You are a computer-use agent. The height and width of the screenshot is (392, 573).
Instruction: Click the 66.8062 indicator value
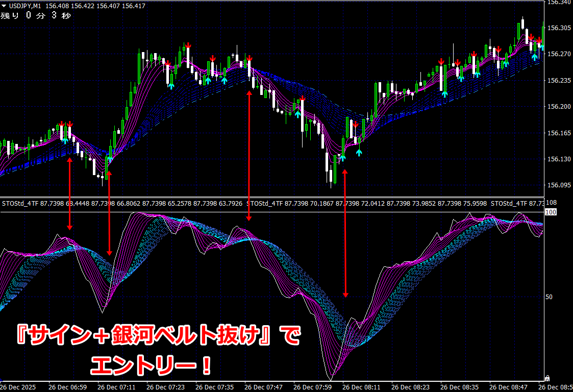pyautogui.click(x=128, y=203)
